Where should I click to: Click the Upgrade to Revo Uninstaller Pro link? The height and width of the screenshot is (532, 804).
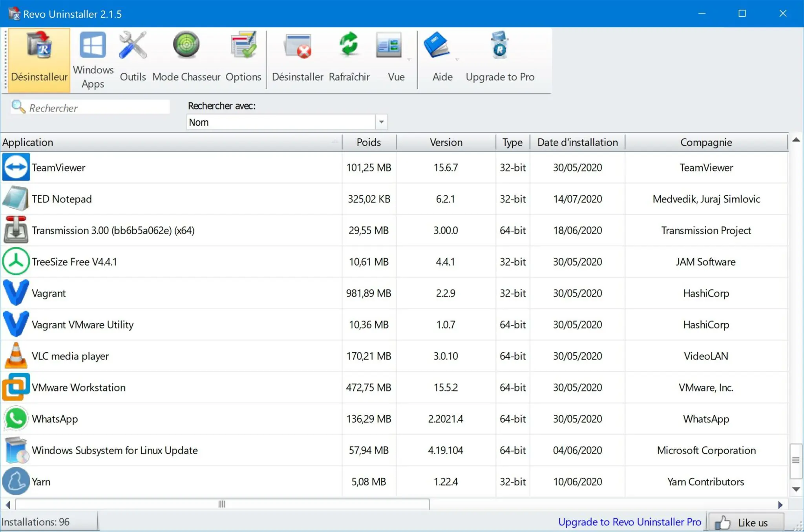(629, 522)
